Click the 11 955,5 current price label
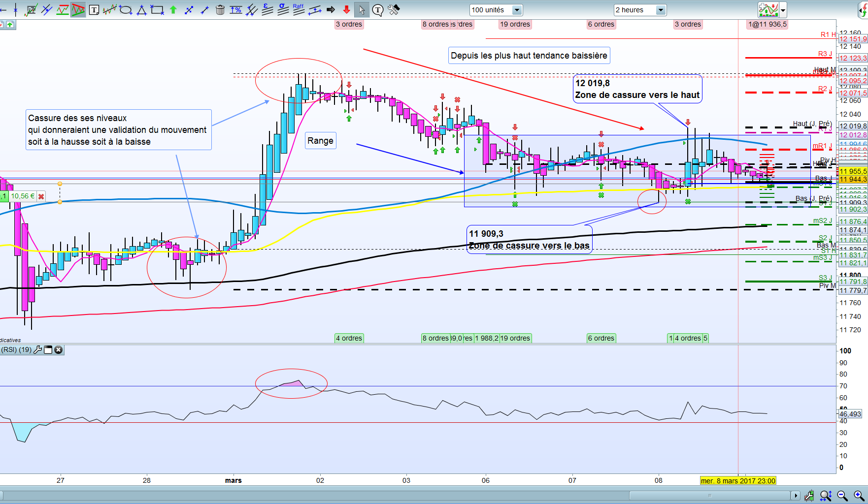Image resolution: width=868 pixels, height=504 pixels. 853,171
